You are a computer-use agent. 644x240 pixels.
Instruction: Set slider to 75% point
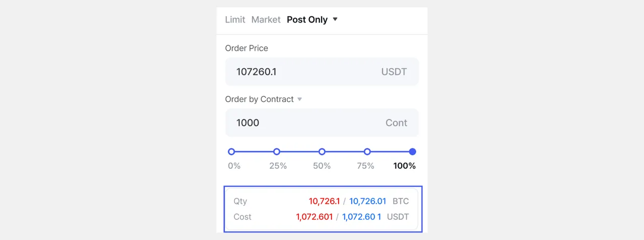(x=367, y=152)
